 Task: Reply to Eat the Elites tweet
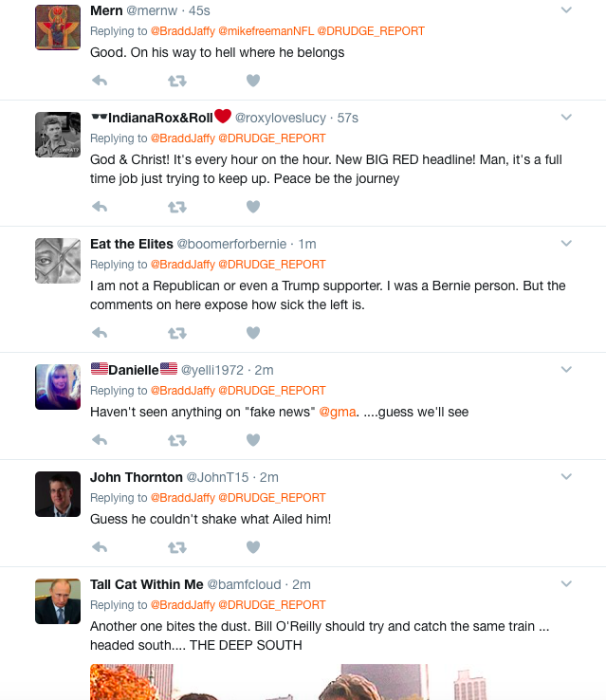(100, 333)
